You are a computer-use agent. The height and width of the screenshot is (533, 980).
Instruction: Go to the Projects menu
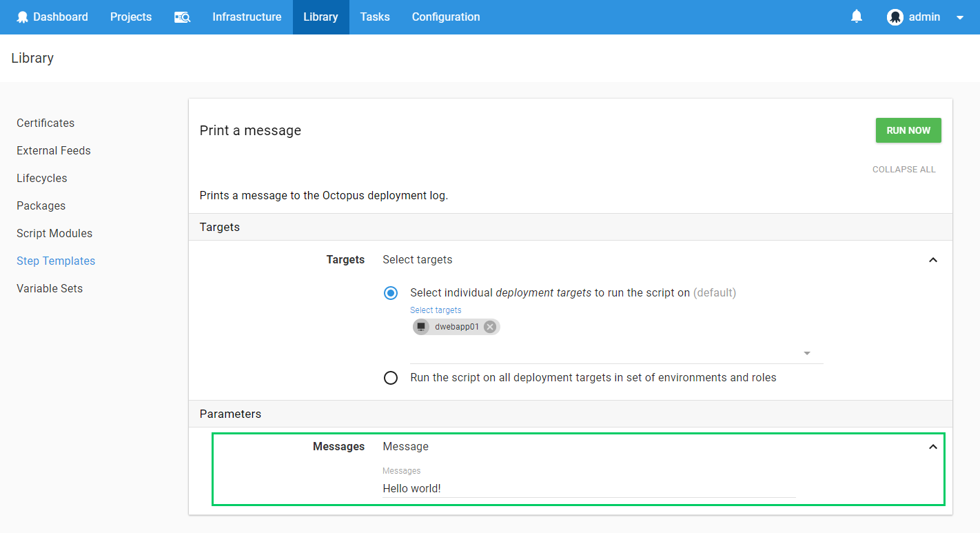click(x=131, y=17)
